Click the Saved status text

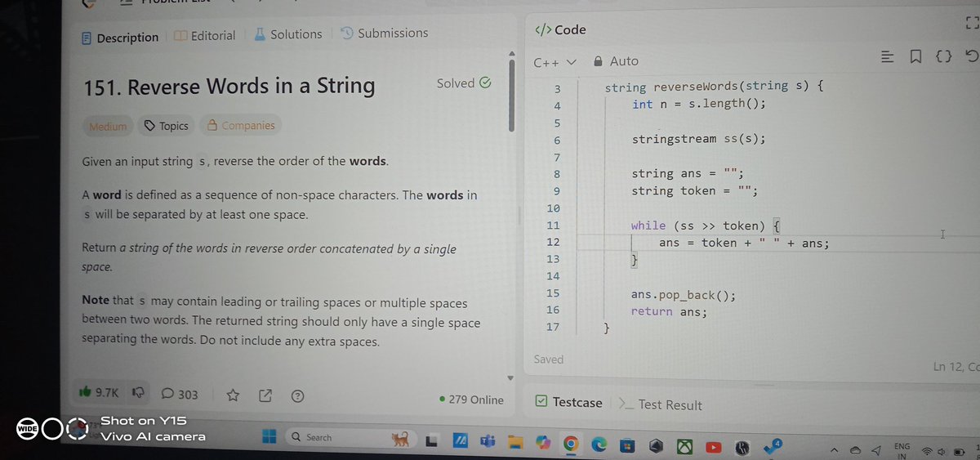click(549, 359)
